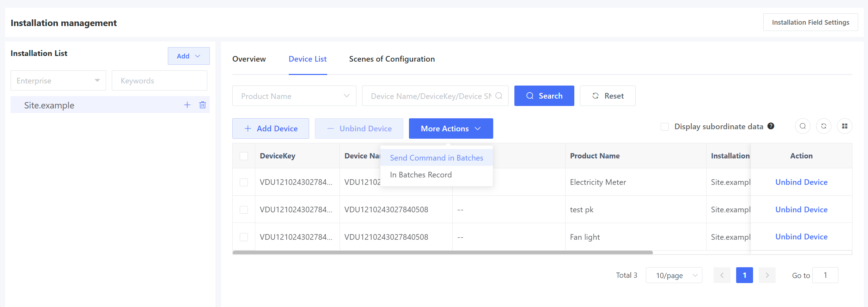The height and width of the screenshot is (307, 868).
Task: Click the round search icon above table
Action: [802, 126]
